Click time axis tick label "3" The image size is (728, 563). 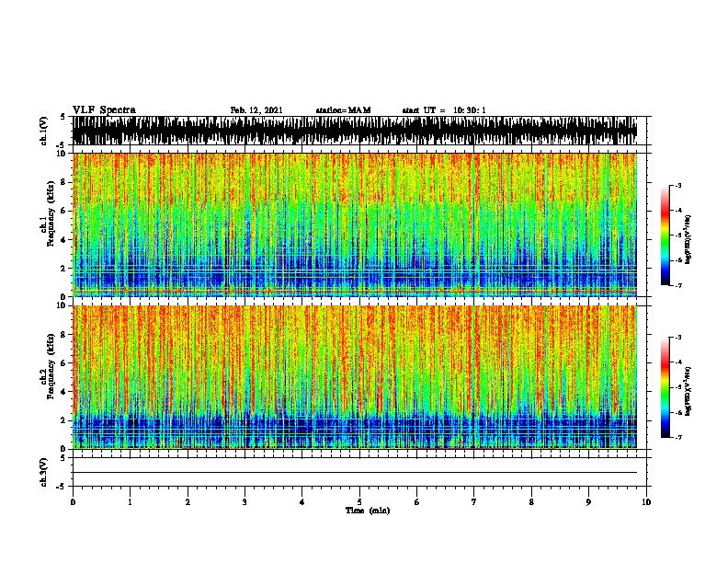[x=245, y=501]
